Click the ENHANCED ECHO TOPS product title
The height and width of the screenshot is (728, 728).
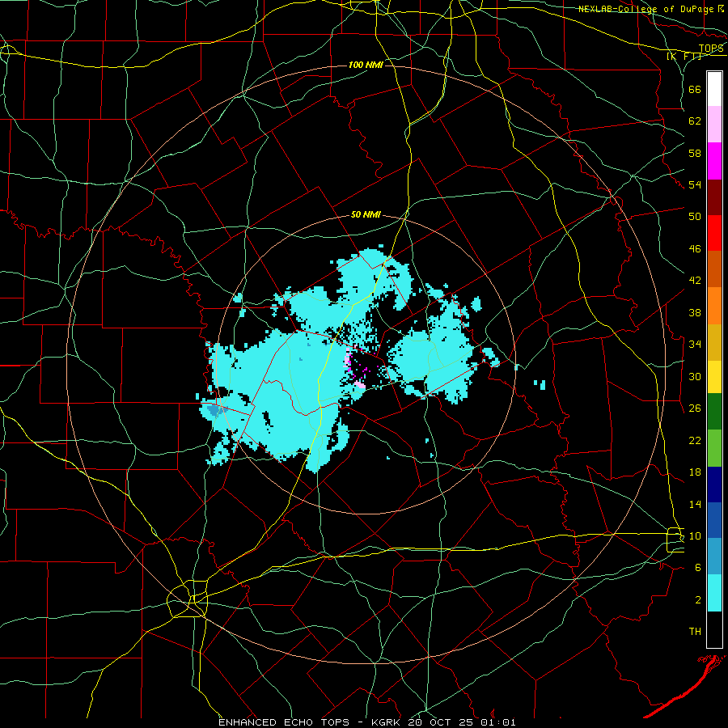(x=284, y=722)
